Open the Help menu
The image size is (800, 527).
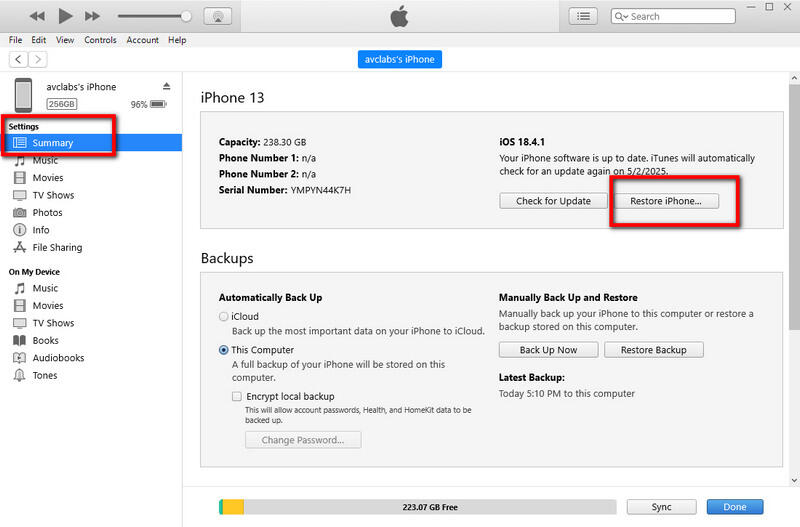[177, 40]
